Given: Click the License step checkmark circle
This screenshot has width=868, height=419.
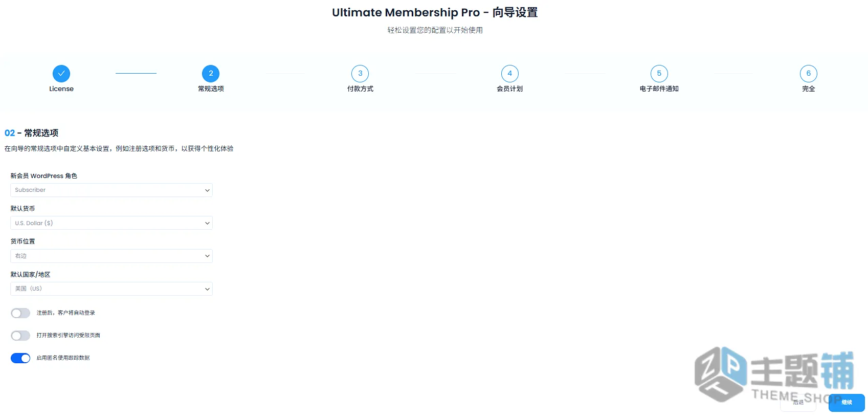Looking at the screenshot, I should click(61, 74).
